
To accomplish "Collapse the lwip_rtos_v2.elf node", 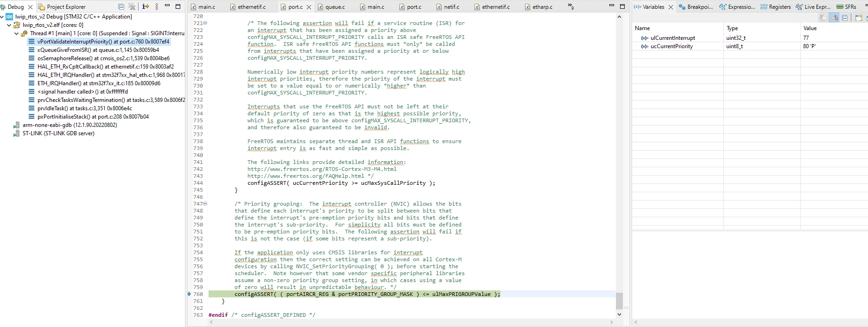I will tap(9, 25).
